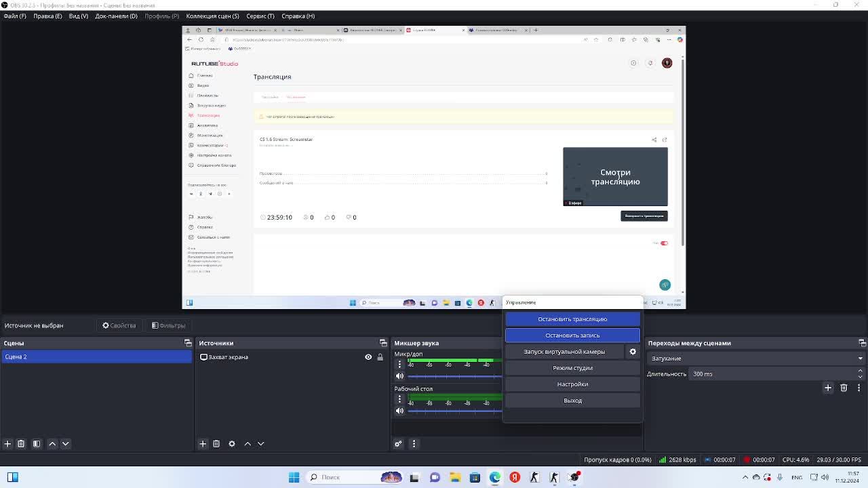The height and width of the screenshot is (488, 868).
Task: Adjust the Микр/доп volume slider
Action: pos(454,376)
